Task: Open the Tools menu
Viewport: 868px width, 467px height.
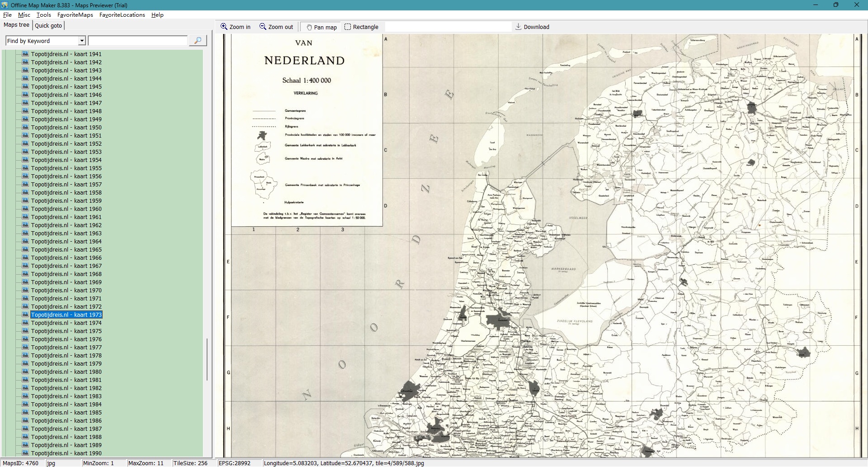Action: point(44,15)
